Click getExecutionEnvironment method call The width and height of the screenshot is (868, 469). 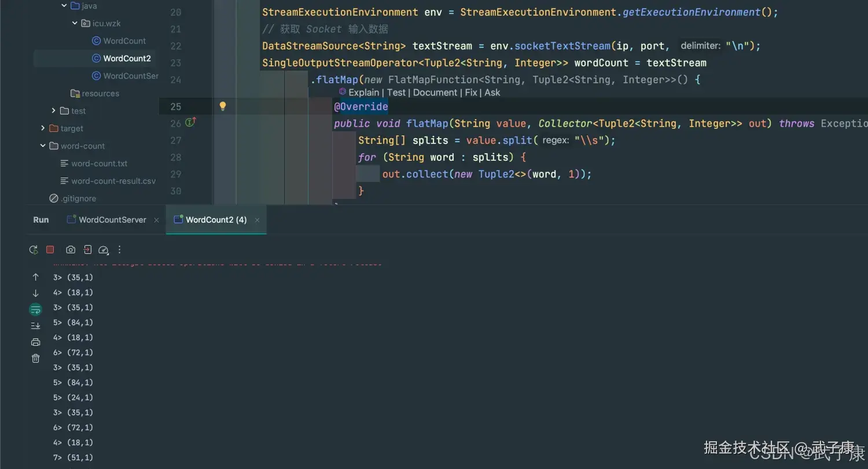(x=692, y=12)
